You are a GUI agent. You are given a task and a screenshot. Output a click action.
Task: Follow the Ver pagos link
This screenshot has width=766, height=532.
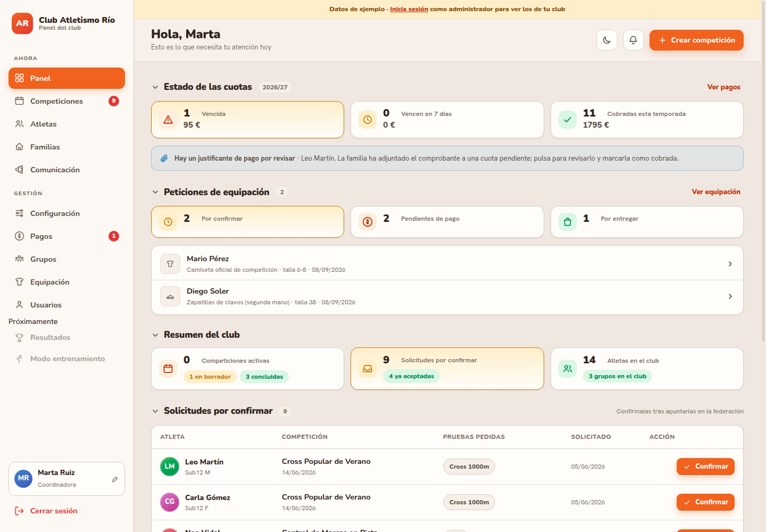pos(723,87)
